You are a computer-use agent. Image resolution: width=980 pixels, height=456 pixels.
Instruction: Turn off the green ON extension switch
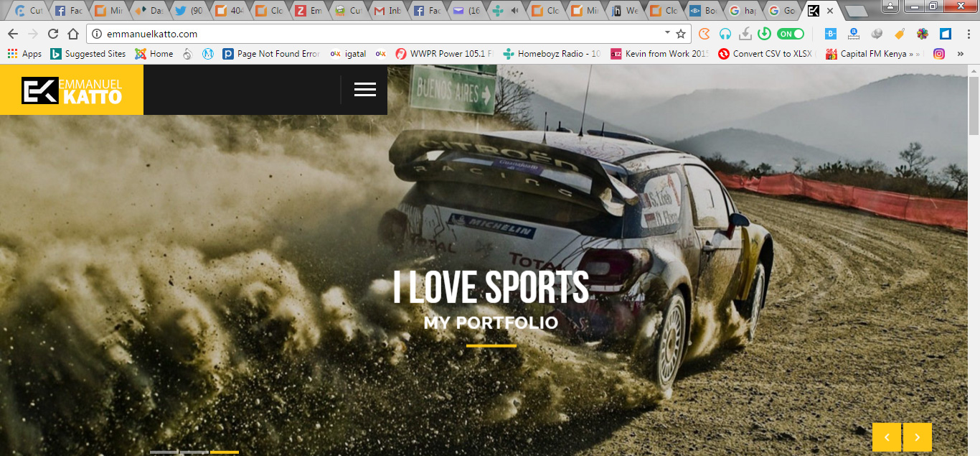click(791, 34)
